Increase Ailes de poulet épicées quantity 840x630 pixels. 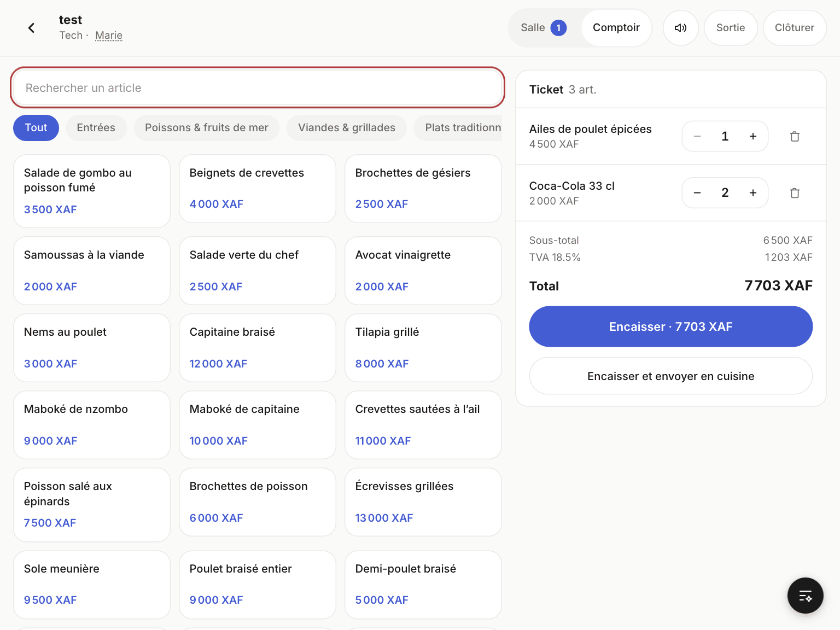coord(752,136)
